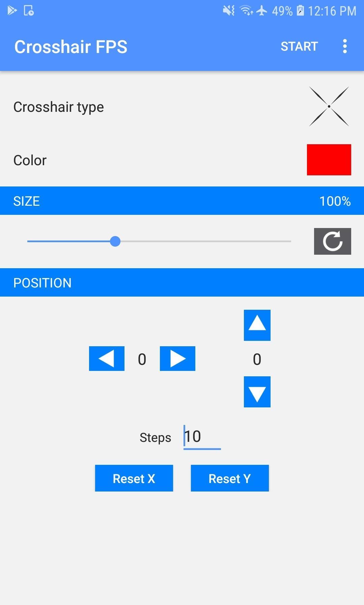Tap the Play Store notification icon
Screen dimensions: 364x605
pyautogui.click(x=12, y=11)
